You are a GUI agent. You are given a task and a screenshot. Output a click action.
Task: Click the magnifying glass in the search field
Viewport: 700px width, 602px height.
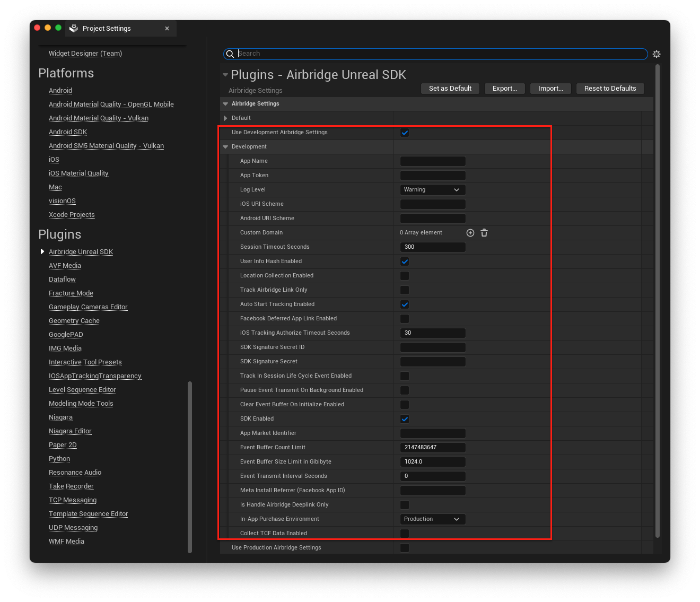pos(230,54)
